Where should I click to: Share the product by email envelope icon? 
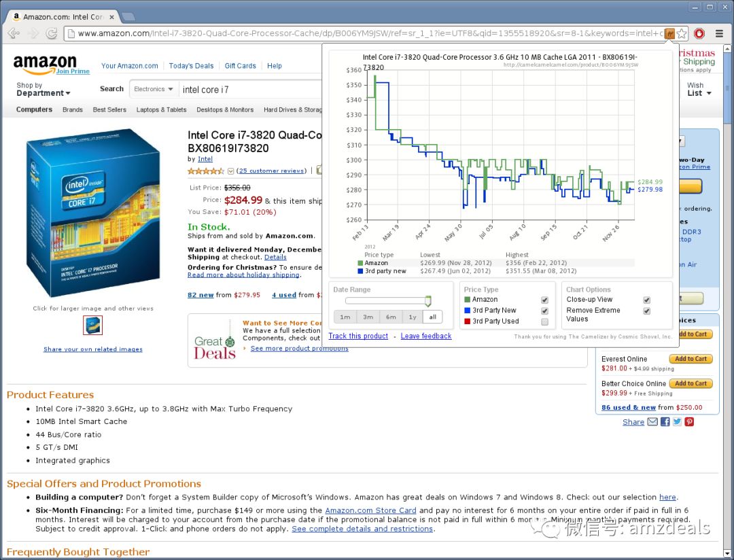(x=652, y=422)
